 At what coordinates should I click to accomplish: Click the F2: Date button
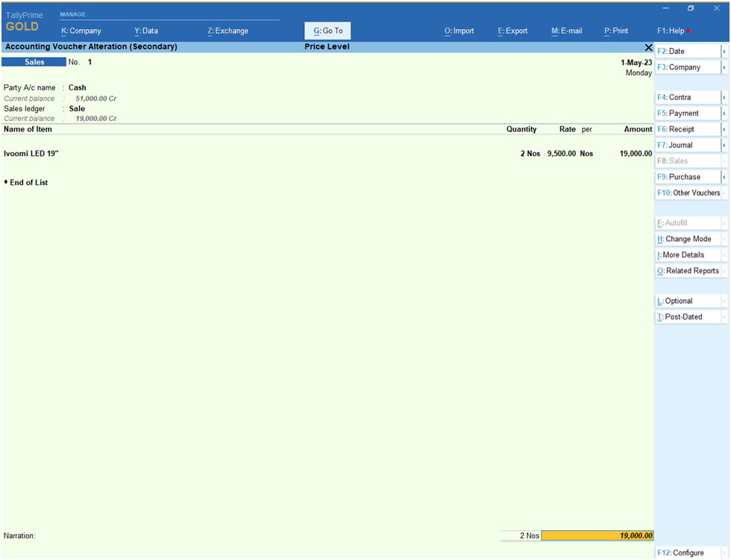pyautogui.click(x=688, y=52)
